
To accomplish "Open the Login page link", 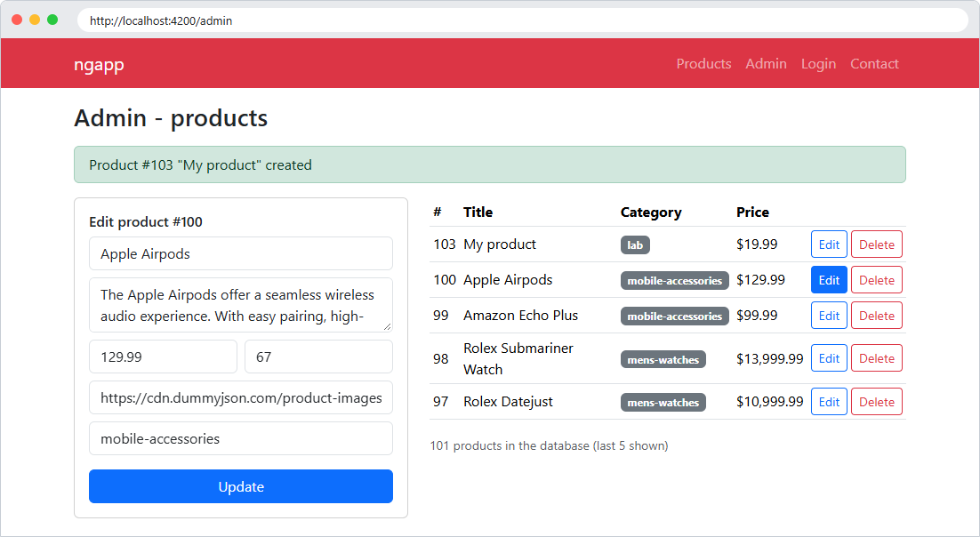I will coord(818,64).
